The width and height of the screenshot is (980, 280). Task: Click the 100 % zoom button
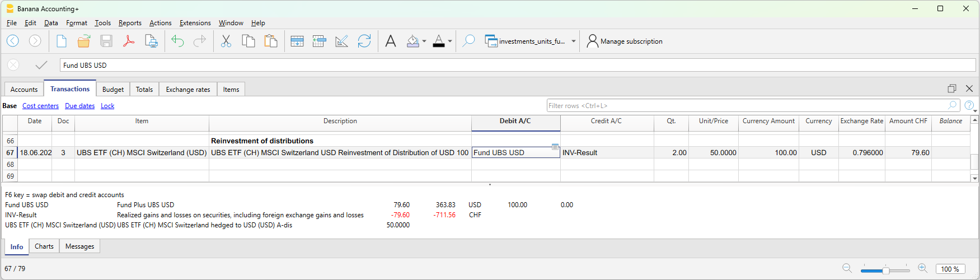click(x=950, y=269)
